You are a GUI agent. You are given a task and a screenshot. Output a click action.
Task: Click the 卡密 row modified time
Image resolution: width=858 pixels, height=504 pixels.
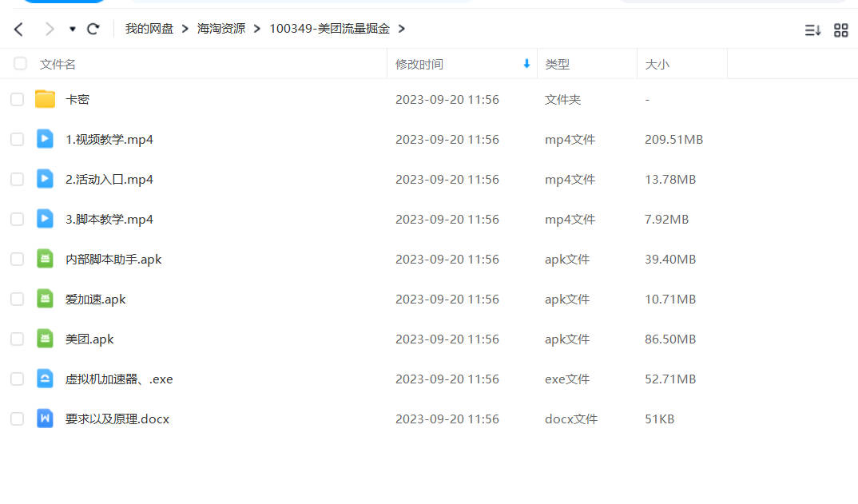coord(447,100)
